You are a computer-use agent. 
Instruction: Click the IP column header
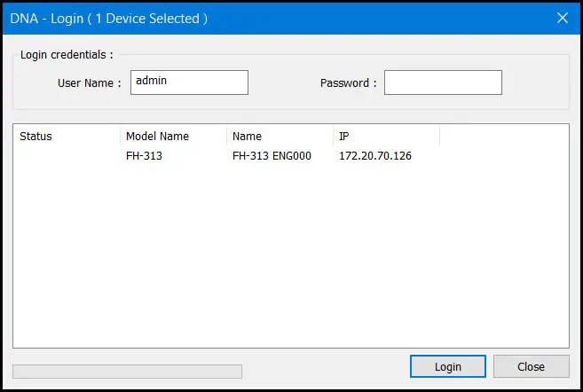(386, 137)
